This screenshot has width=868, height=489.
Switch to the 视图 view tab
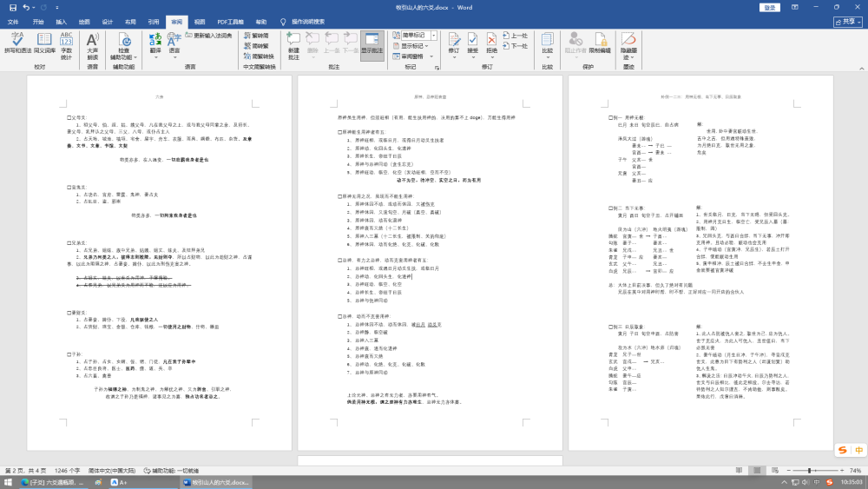pos(200,23)
